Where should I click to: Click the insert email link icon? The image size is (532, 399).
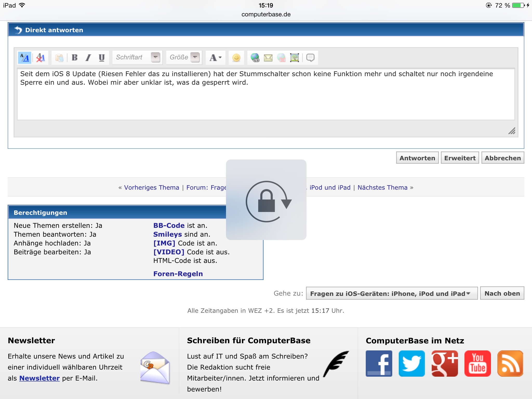268,58
